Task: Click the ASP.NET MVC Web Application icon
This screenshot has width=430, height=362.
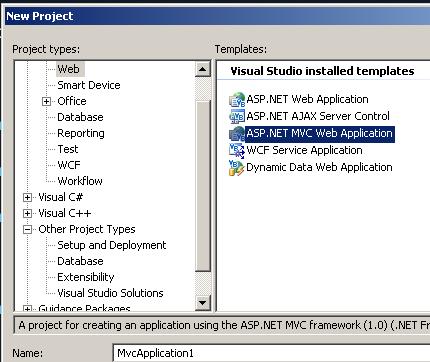Action: pos(237,133)
